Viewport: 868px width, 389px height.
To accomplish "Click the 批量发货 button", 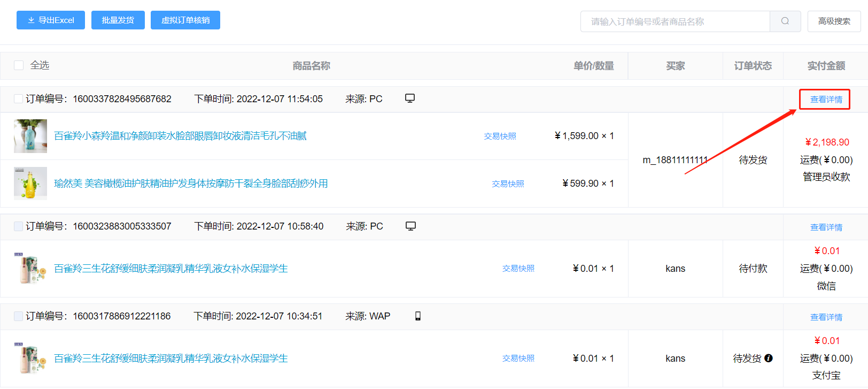I will 118,20.
